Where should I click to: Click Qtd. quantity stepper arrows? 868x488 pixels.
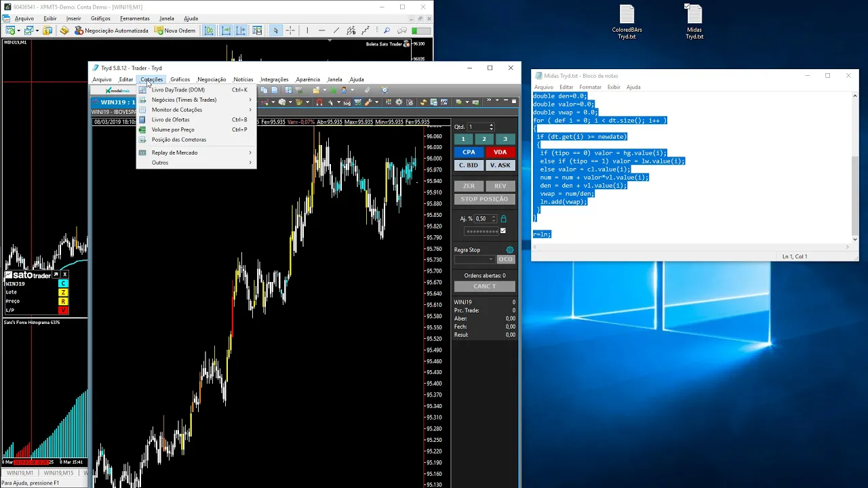492,127
